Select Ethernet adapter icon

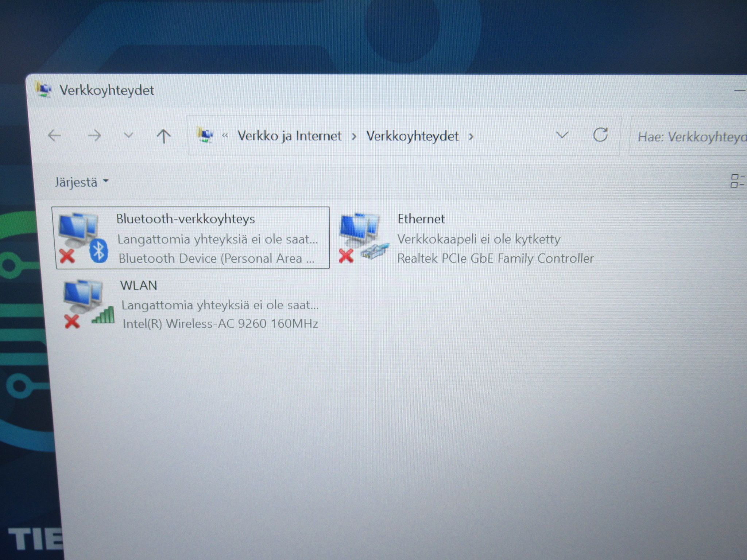point(364,237)
